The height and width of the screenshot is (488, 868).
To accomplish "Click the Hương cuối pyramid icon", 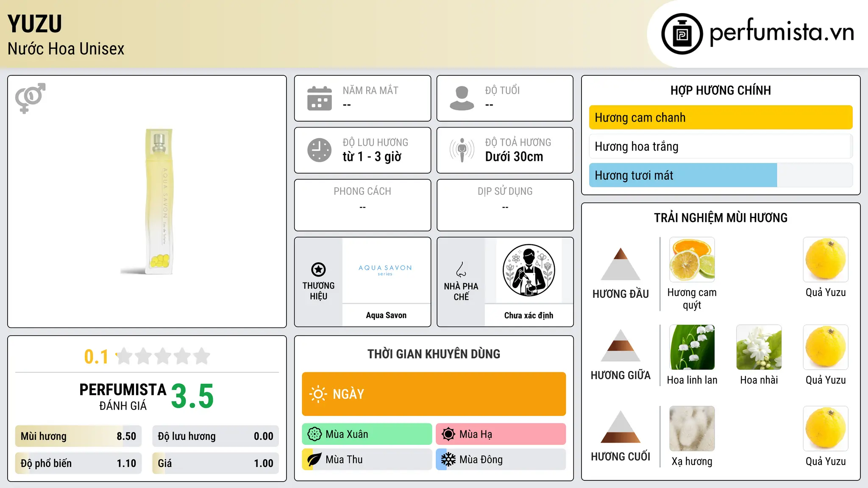I will click(x=620, y=427).
